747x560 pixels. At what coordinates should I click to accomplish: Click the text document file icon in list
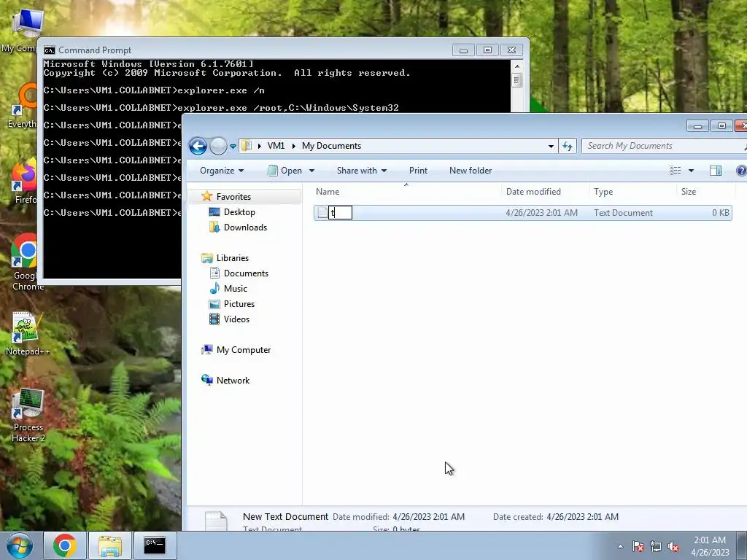(322, 213)
